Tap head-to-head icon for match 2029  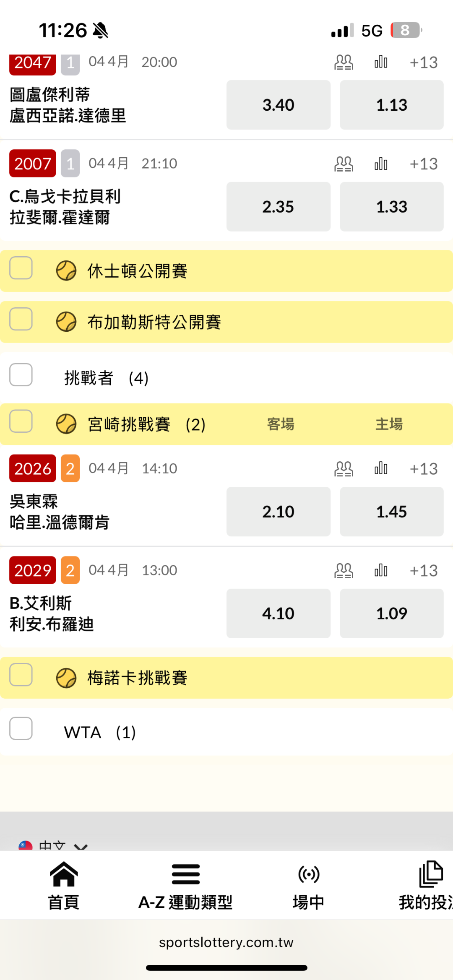point(344,571)
